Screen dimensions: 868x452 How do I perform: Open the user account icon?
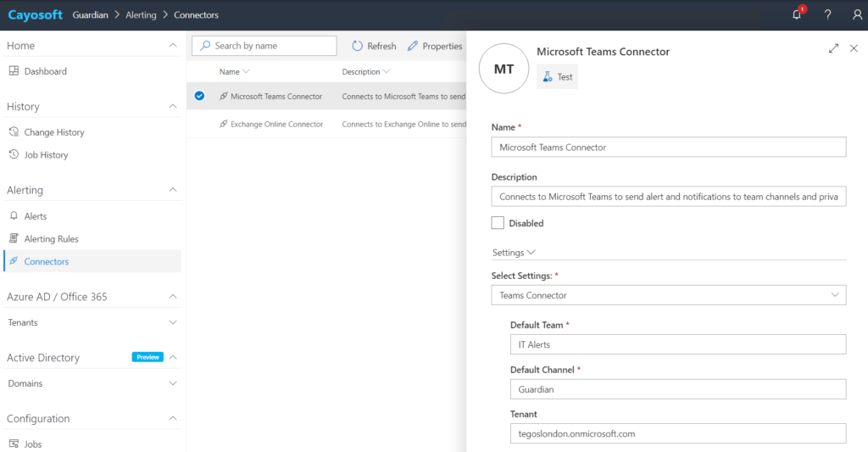coord(857,15)
